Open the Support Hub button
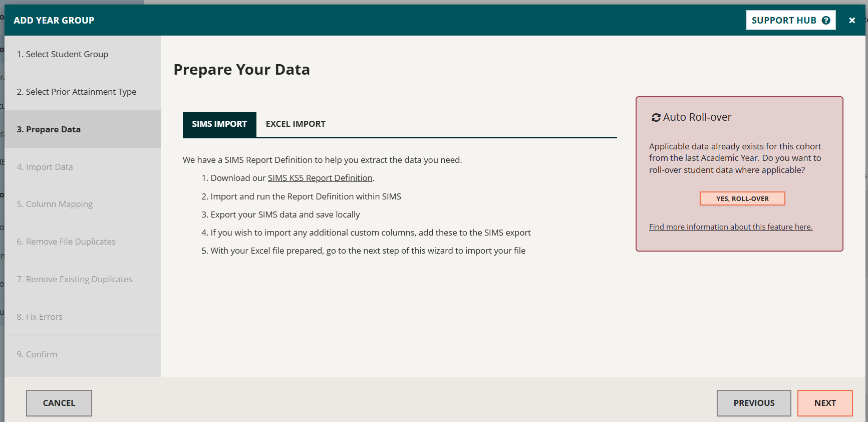This screenshot has height=422, width=868. click(x=790, y=21)
